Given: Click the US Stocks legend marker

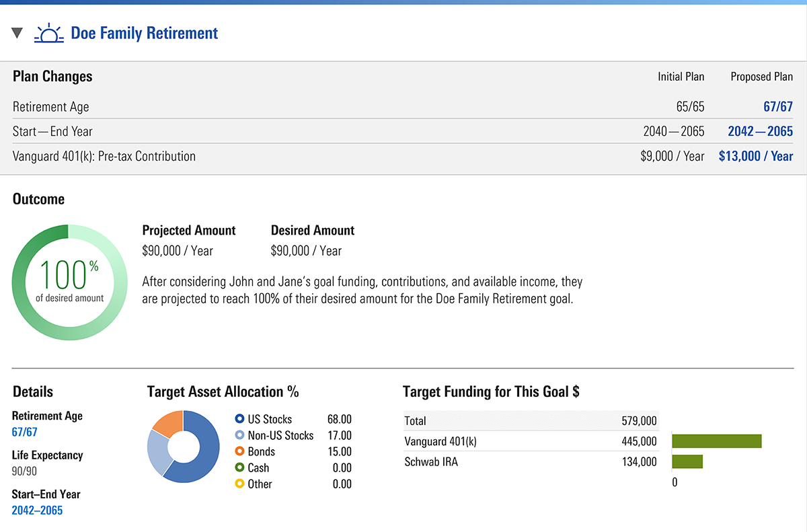Looking at the screenshot, I should point(239,419).
